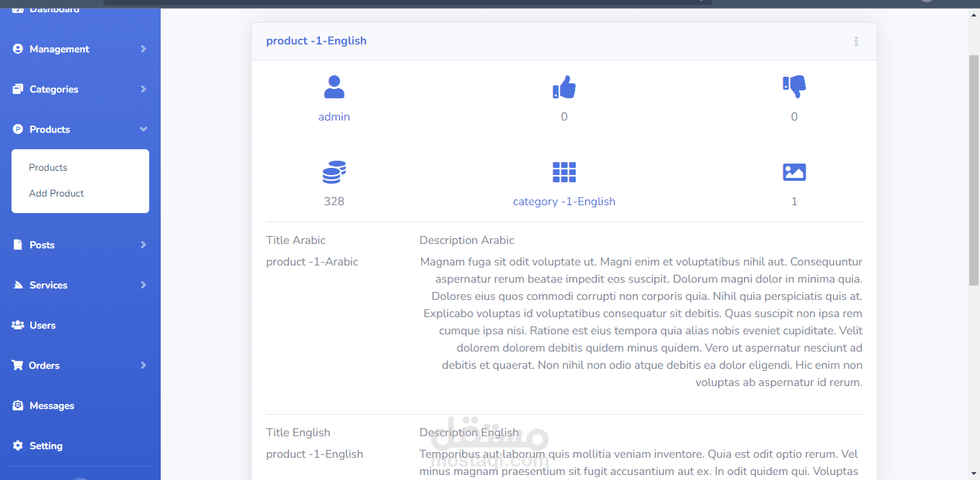
Task: Click the Description English label
Action: point(469,433)
